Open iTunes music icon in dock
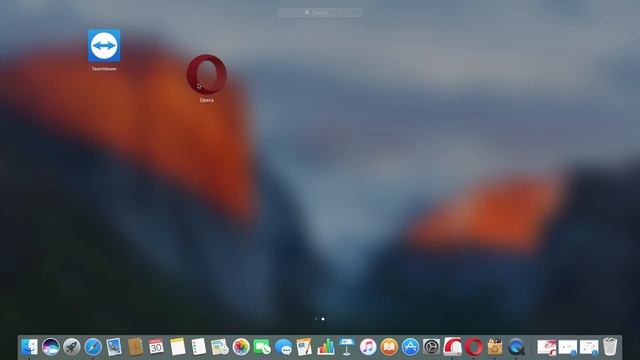 [368, 347]
